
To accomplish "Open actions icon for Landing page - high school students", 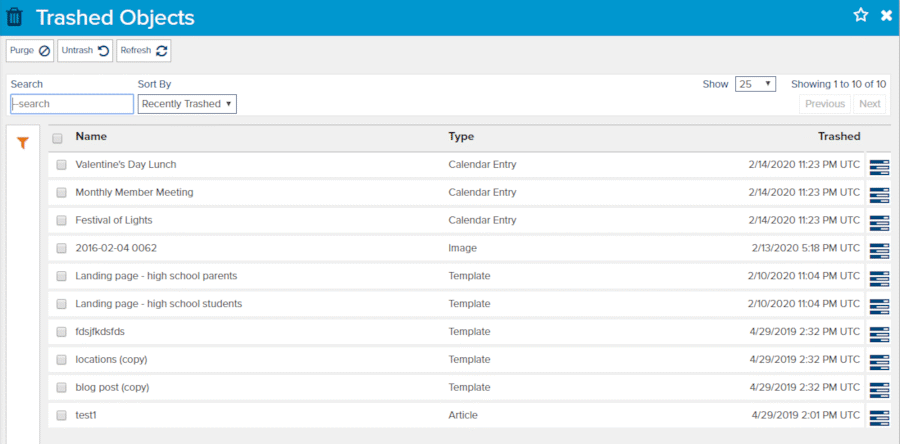I will (x=879, y=306).
